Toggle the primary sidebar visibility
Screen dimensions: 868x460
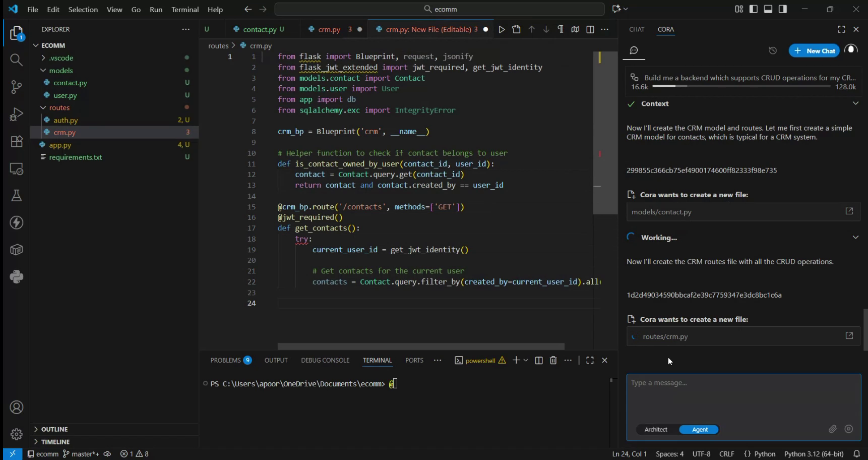click(753, 9)
